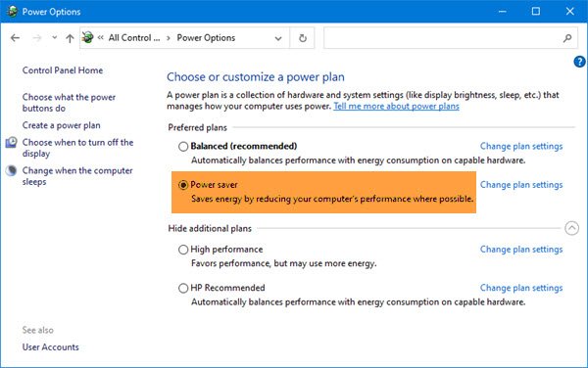Select the Balanced (recommended) radio button

pos(183,147)
